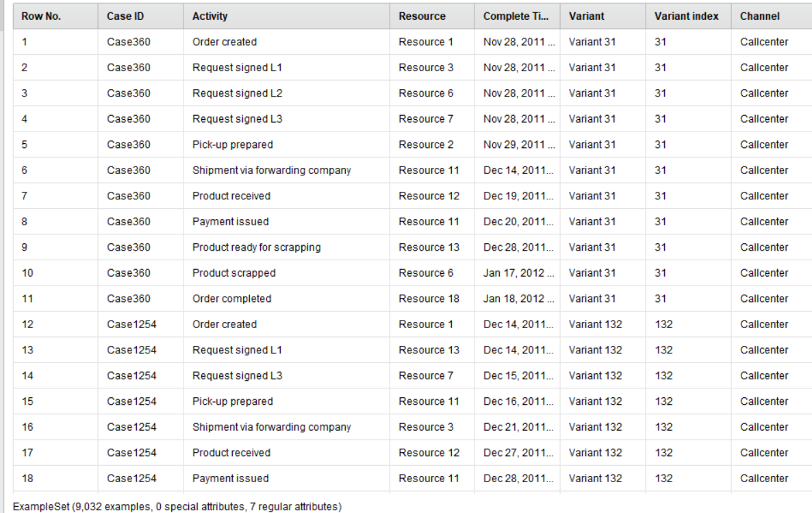The width and height of the screenshot is (812, 513).
Task: Sort by the Complete Ti... column header
Action: (518, 16)
